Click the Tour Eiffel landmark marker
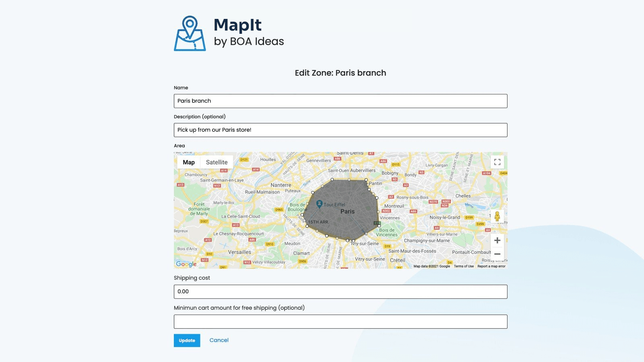 click(x=319, y=204)
